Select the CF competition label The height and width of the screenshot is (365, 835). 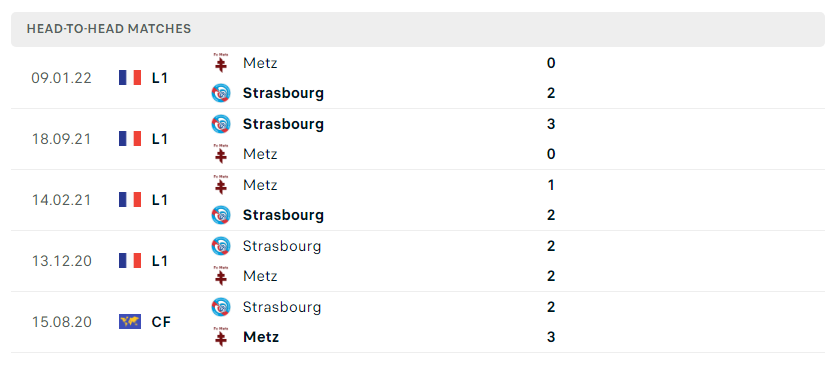[x=161, y=322]
